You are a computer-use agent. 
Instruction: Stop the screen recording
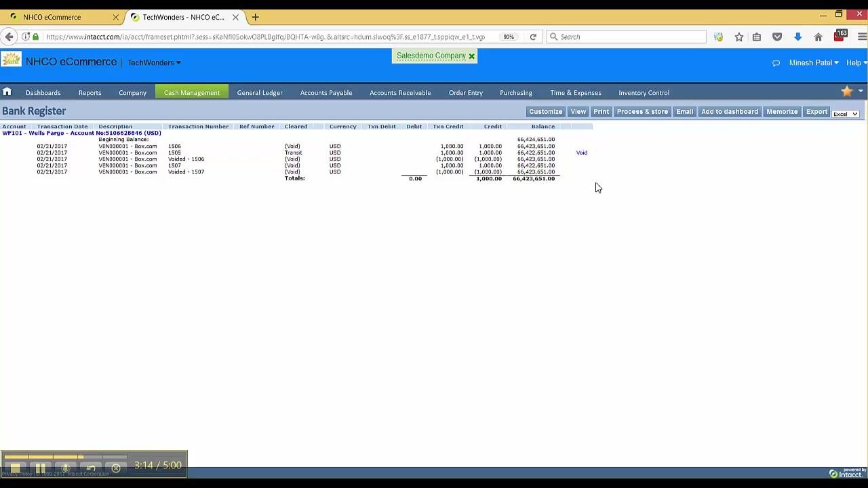(15, 468)
